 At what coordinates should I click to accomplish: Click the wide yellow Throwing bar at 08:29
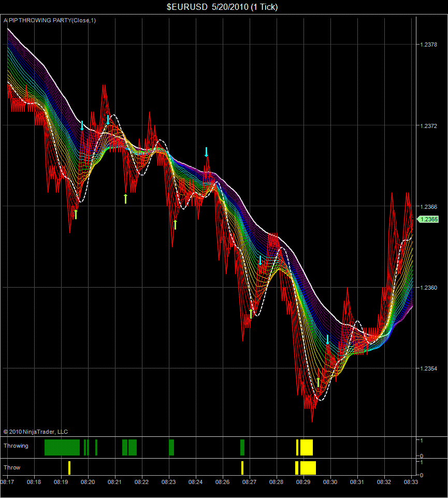pos(307,448)
